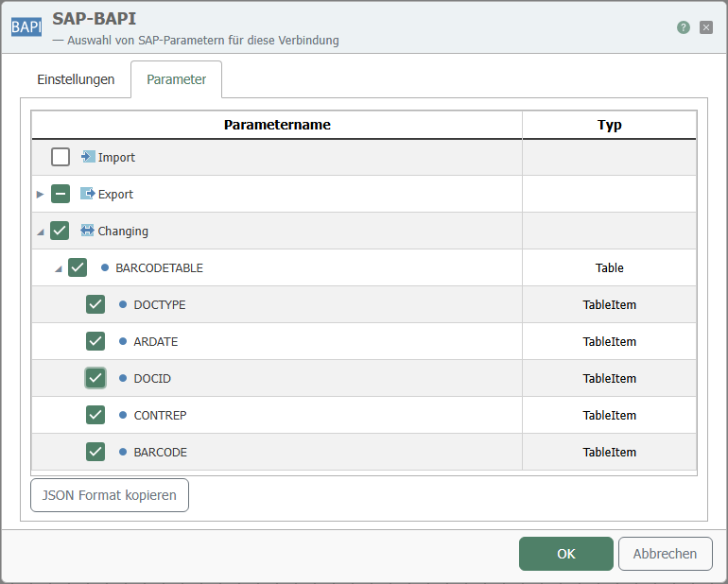728x584 pixels.
Task: Select the Parameter tab
Action: 177,79
